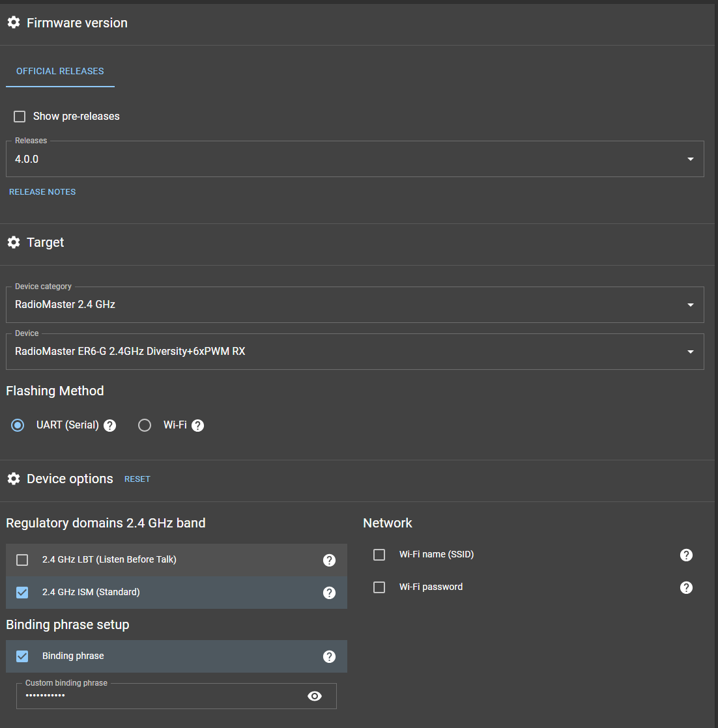Check 2.4 GHz LBT (Listen Before Talk)
718x728 pixels.
(x=22, y=560)
